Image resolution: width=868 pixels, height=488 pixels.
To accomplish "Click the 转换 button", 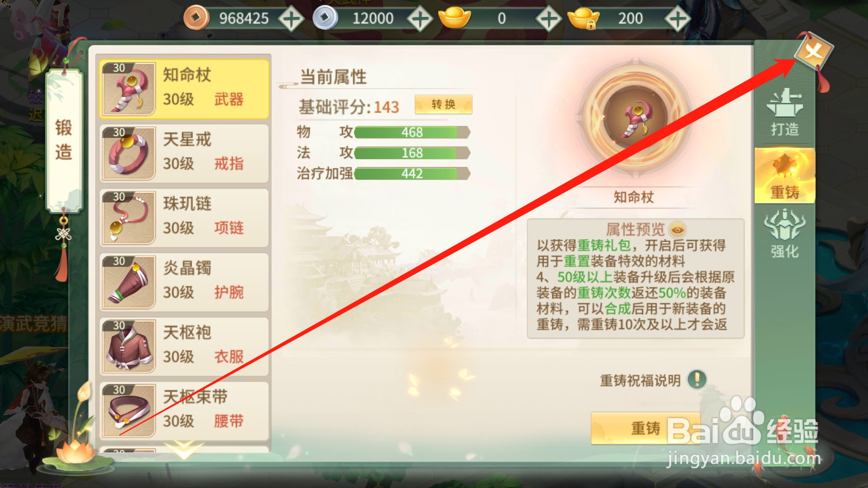I will click(443, 105).
